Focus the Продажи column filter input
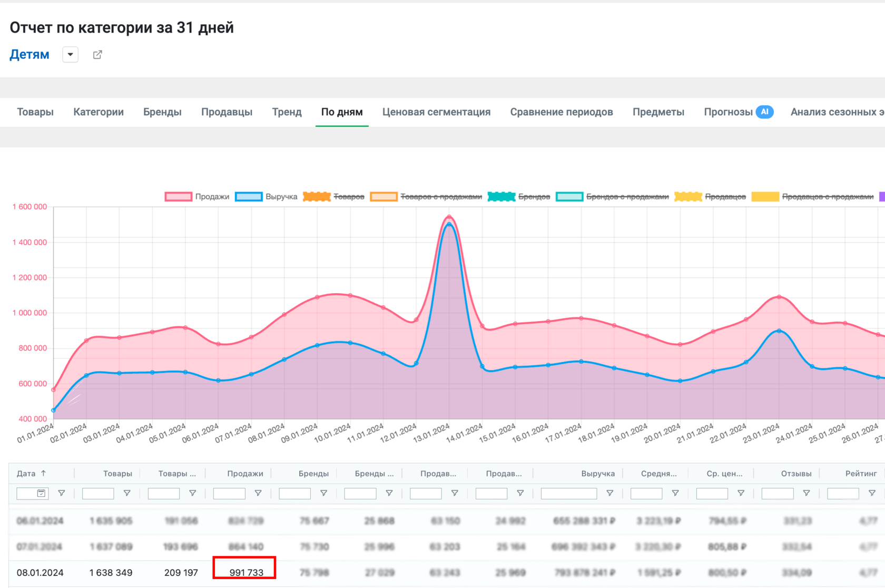Screen dimensions: 885x588 click(x=229, y=493)
